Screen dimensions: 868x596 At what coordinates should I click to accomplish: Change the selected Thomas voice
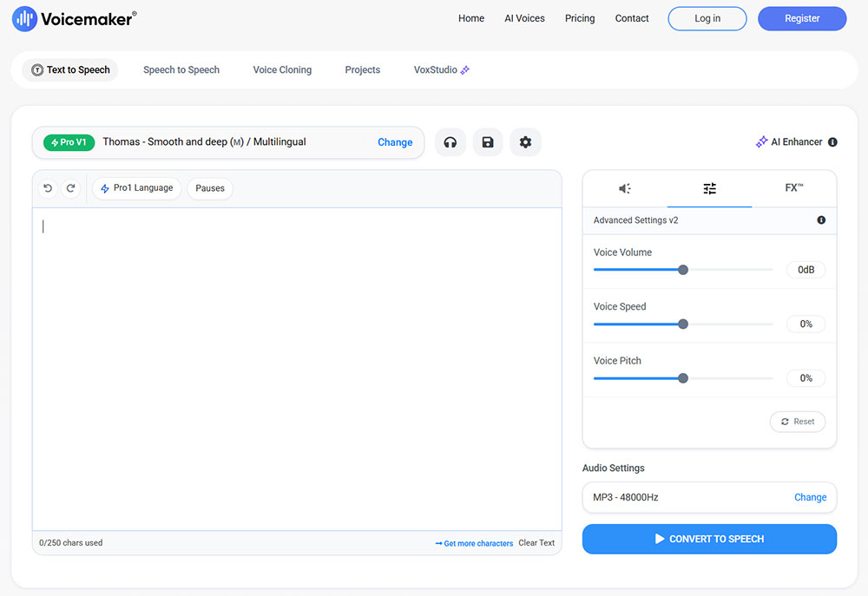pos(395,142)
